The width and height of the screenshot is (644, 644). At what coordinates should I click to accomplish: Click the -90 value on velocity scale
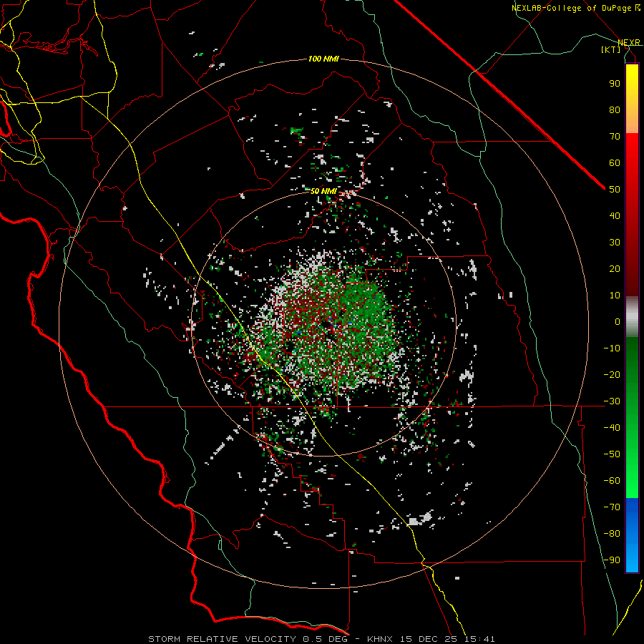click(612, 560)
